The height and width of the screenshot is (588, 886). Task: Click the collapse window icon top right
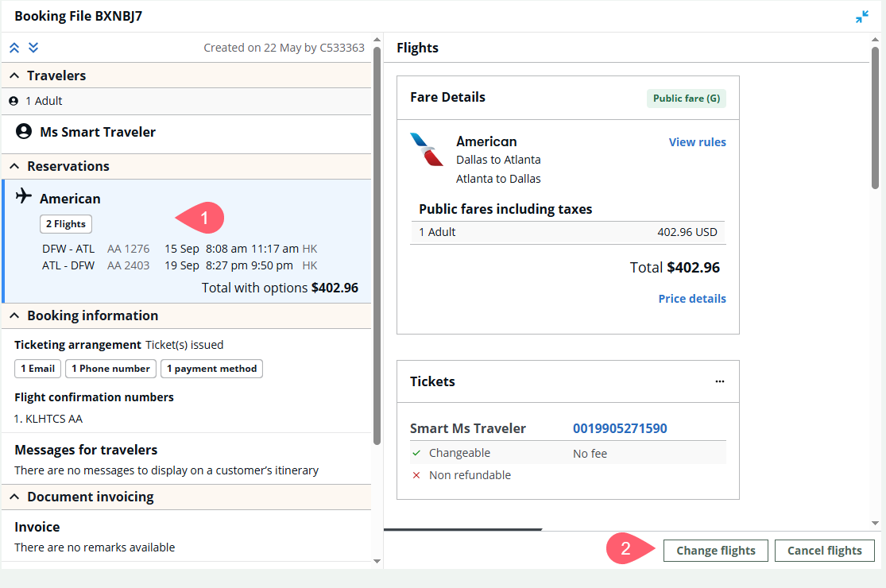pos(861,17)
